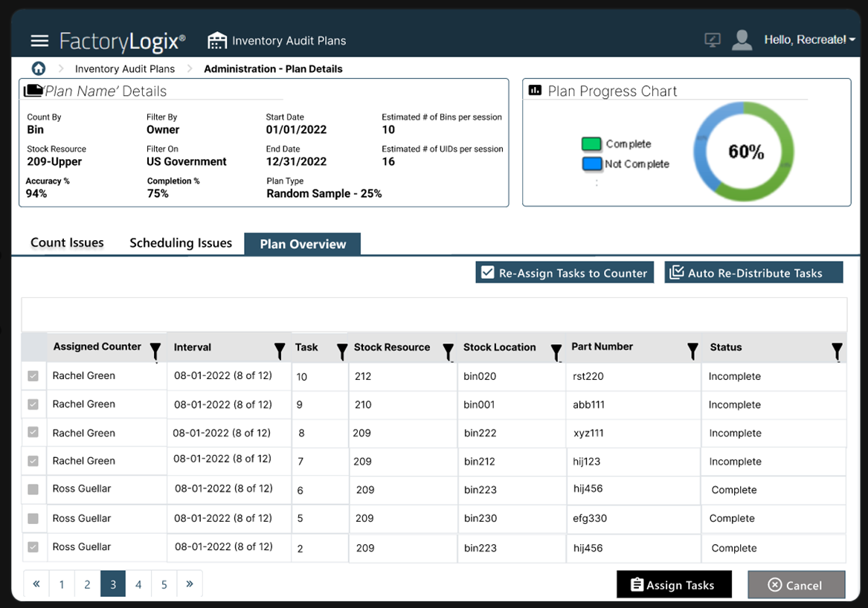
Task: Open the Hello, Recreate! account dropdown
Action: (810, 40)
